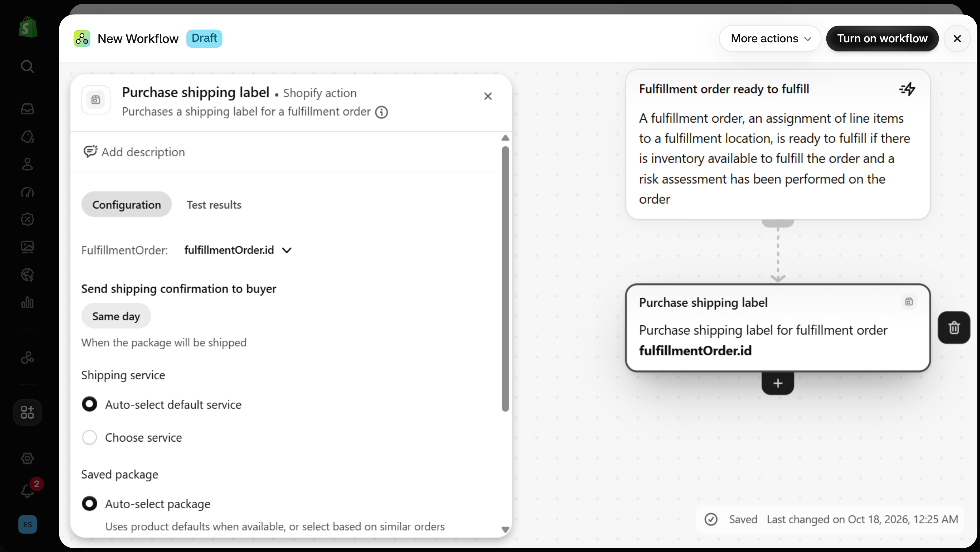Open Customers person icon in sidebar

click(x=27, y=164)
